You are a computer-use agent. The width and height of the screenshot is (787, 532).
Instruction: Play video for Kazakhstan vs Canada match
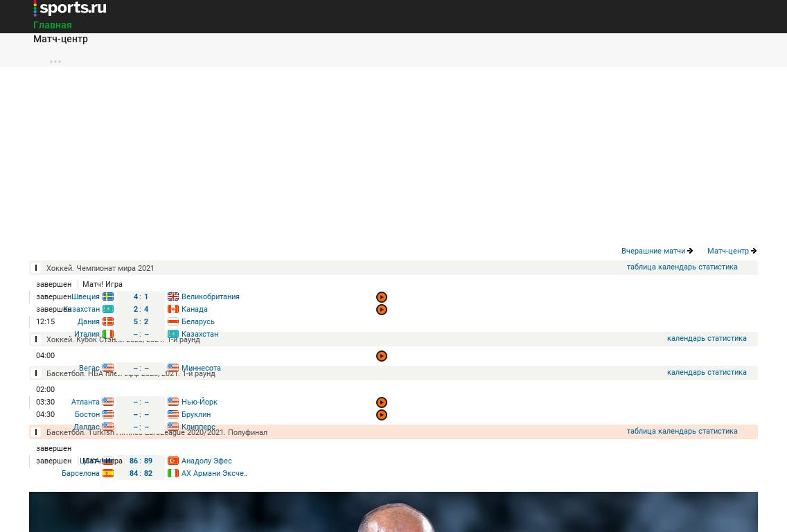381,310
